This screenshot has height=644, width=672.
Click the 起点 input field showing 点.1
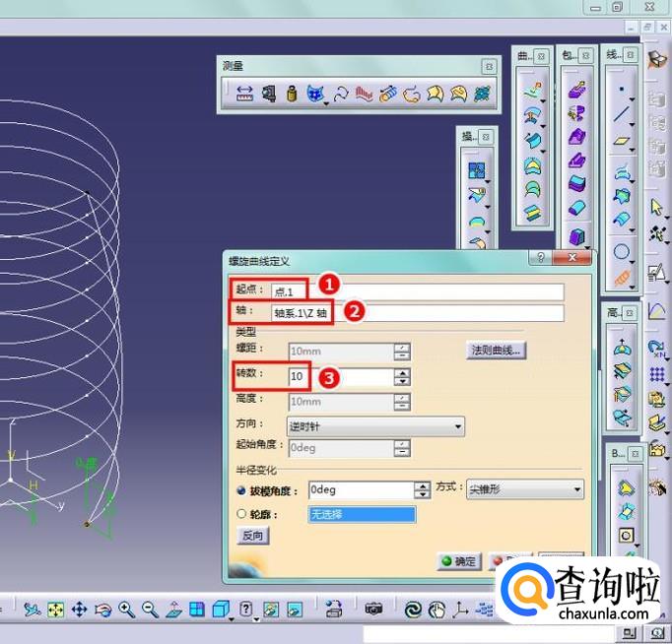pyautogui.click(x=418, y=292)
